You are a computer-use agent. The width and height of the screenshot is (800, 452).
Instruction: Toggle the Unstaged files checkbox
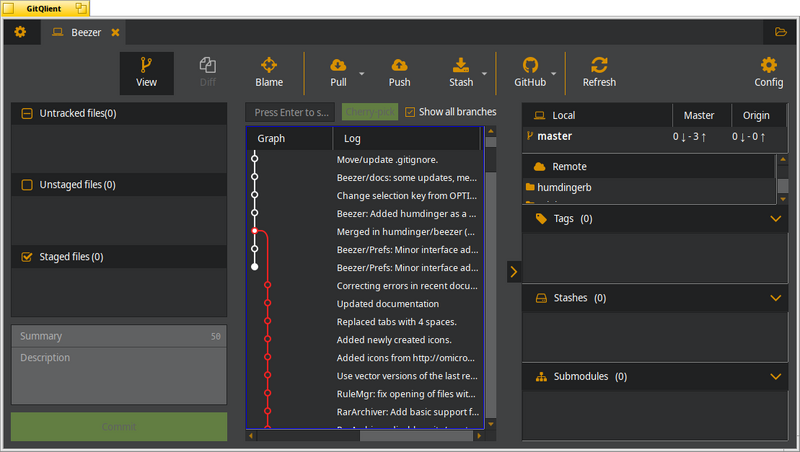(x=27, y=185)
